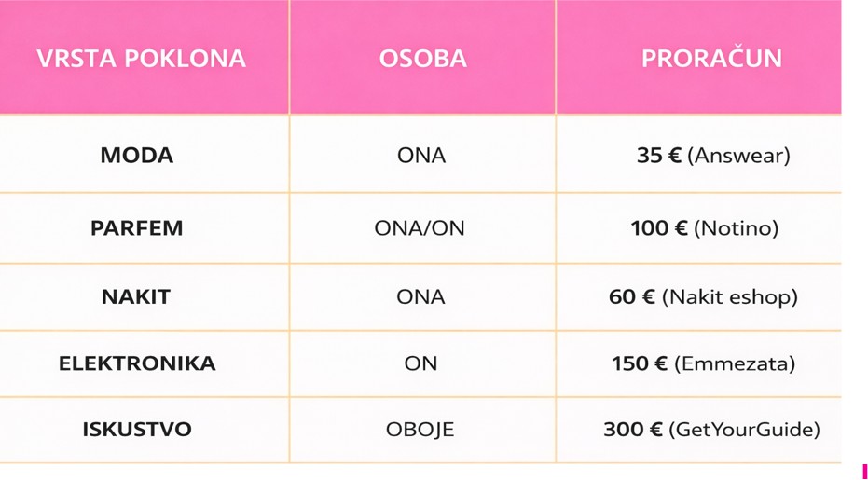Click the VRSTA POKLONA column header
Screen dimensions: 868x480
(x=141, y=58)
